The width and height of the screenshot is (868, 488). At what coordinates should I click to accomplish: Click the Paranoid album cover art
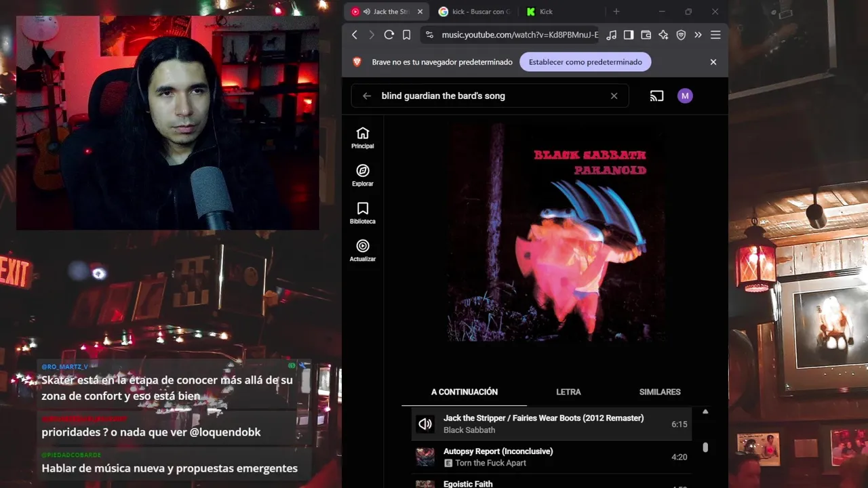pyautogui.click(x=555, y=232)
